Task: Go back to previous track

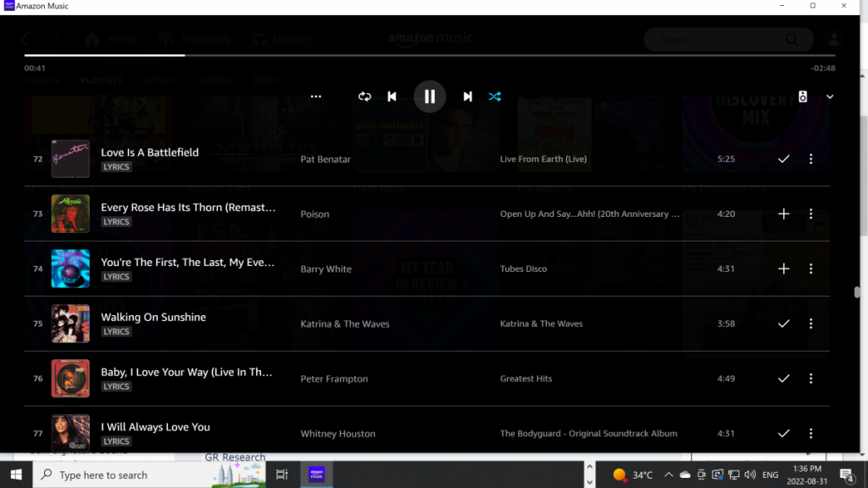Action: (392, 97)
